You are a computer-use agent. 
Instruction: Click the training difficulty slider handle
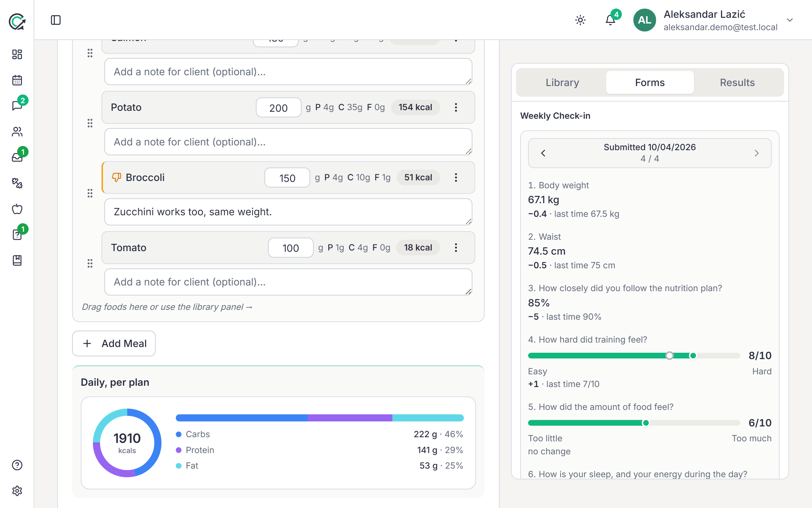pyautogui.click(x=693, y=356)
